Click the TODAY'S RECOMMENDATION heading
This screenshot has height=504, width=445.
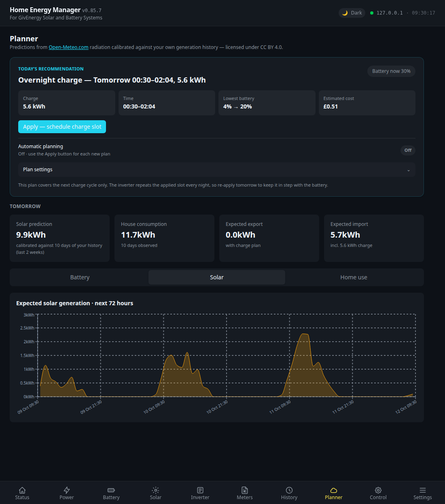(x=51, y=69)
